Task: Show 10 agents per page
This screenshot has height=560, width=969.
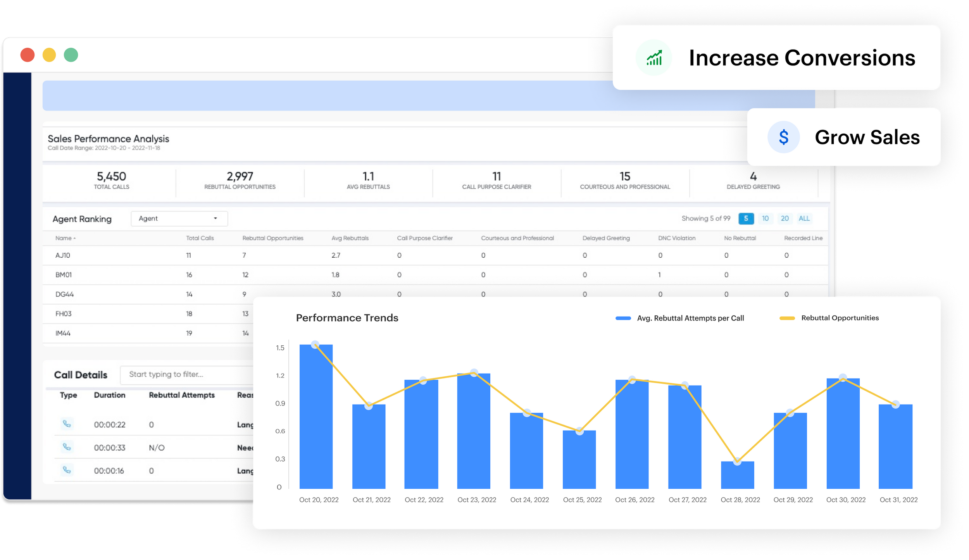Action: (x=765, y=219)
